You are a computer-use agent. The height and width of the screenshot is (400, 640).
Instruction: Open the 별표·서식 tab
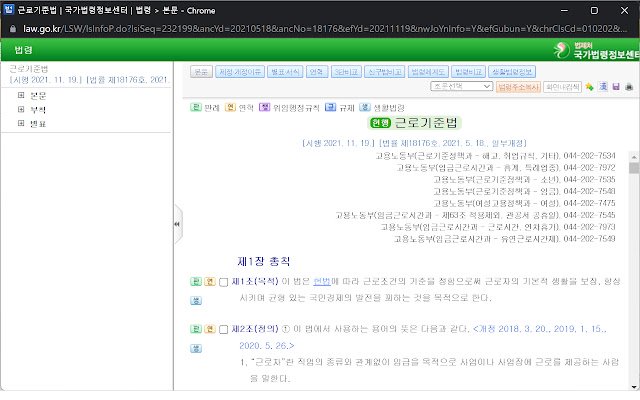click(x=285, y=72)
